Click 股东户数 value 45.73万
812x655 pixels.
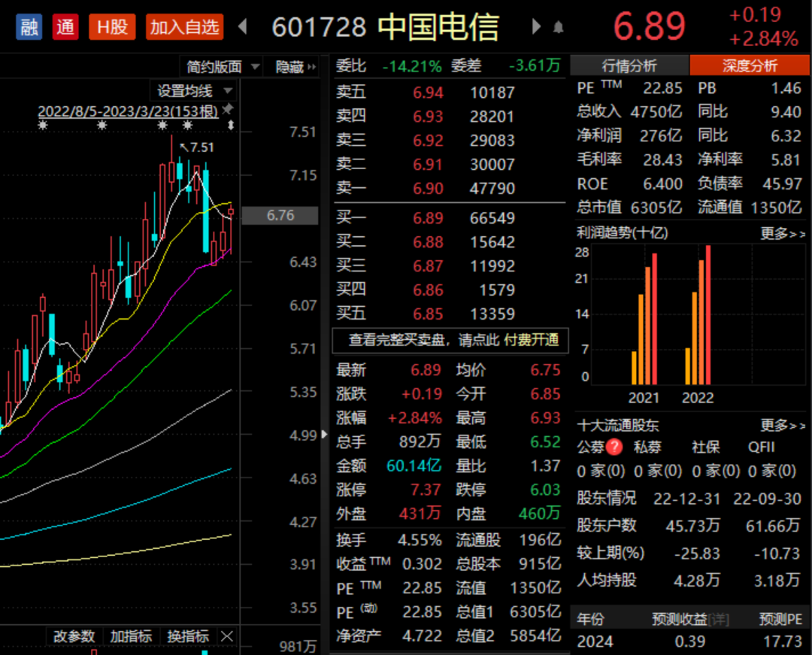tap(693, 526)
